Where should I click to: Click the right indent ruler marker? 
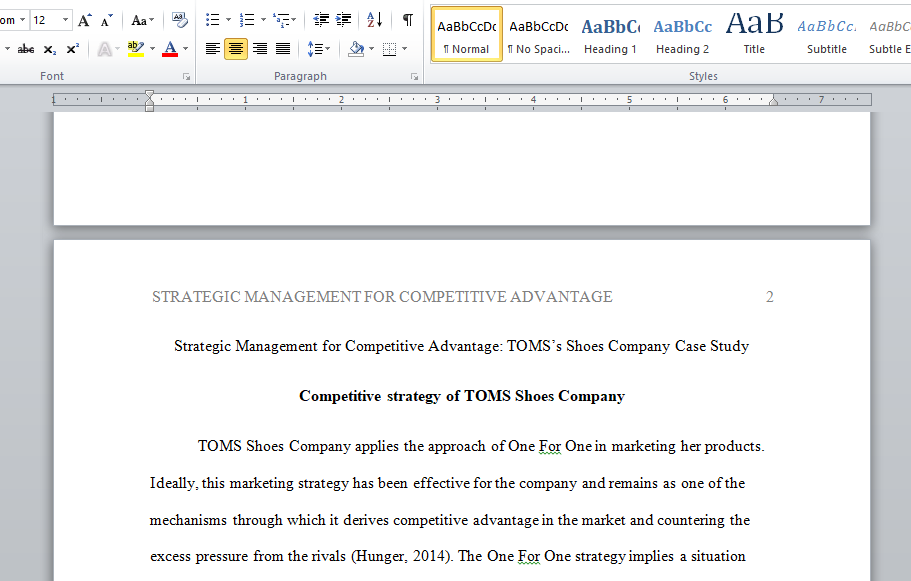click(x=773, y=101)
